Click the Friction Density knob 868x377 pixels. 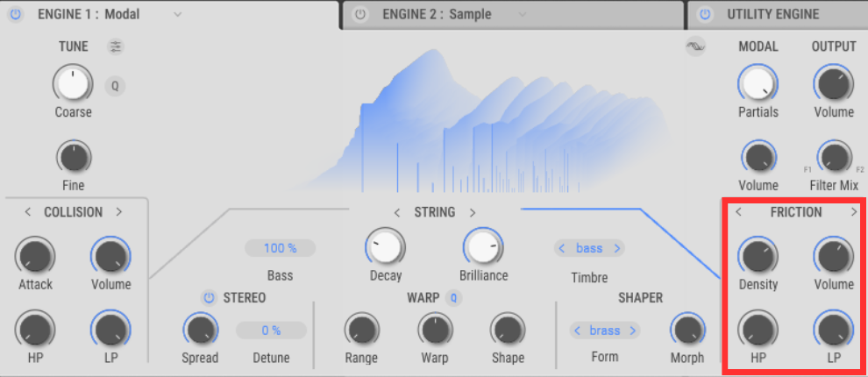pyautogui.click(x=758, y=256)
